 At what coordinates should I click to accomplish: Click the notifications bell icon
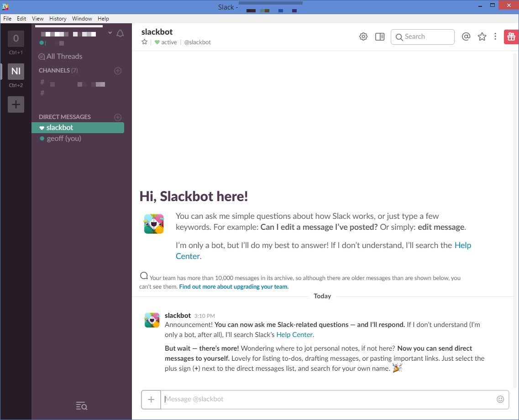[x=120, y=33]
